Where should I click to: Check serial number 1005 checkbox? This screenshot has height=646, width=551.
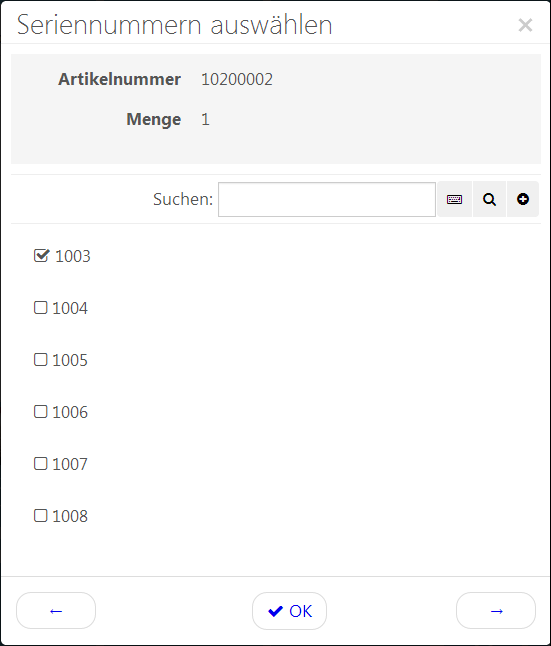(40, 359)
